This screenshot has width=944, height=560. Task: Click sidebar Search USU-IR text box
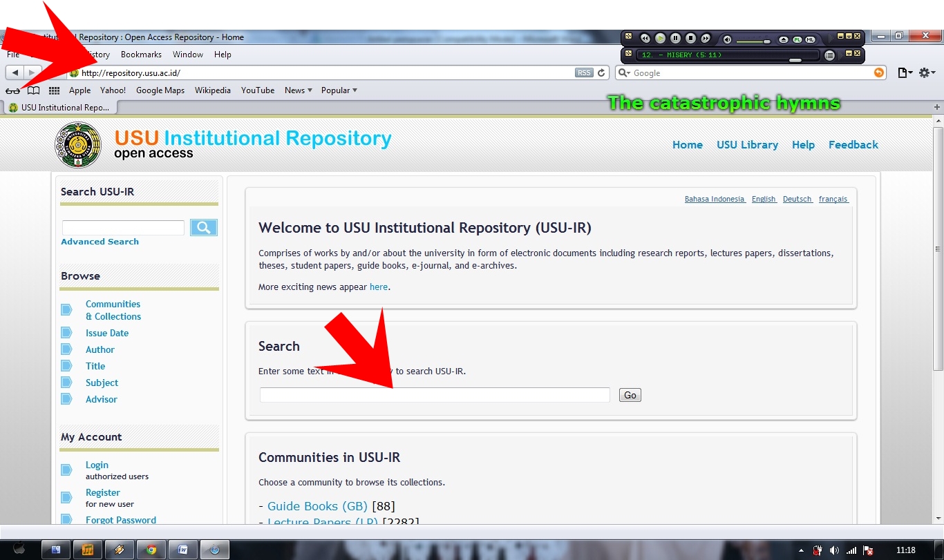click(x=123, y=228)
